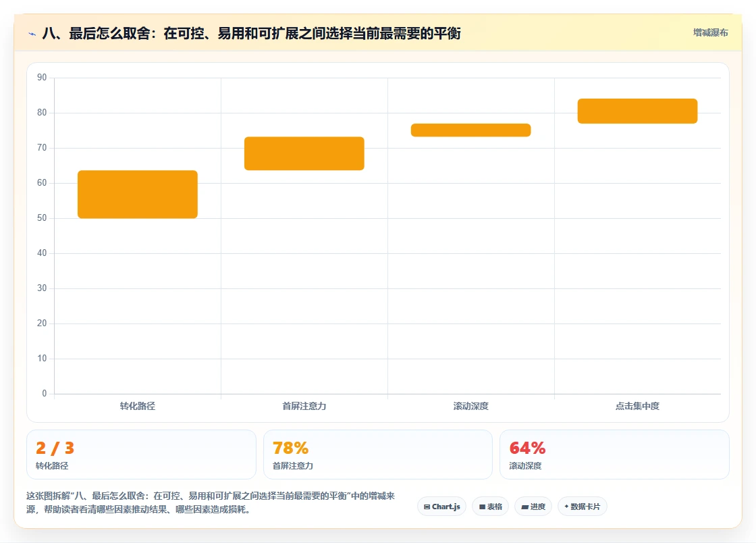756x543 pixels.
Task: Click the 表格 tag pill
Action: [490, 507]
